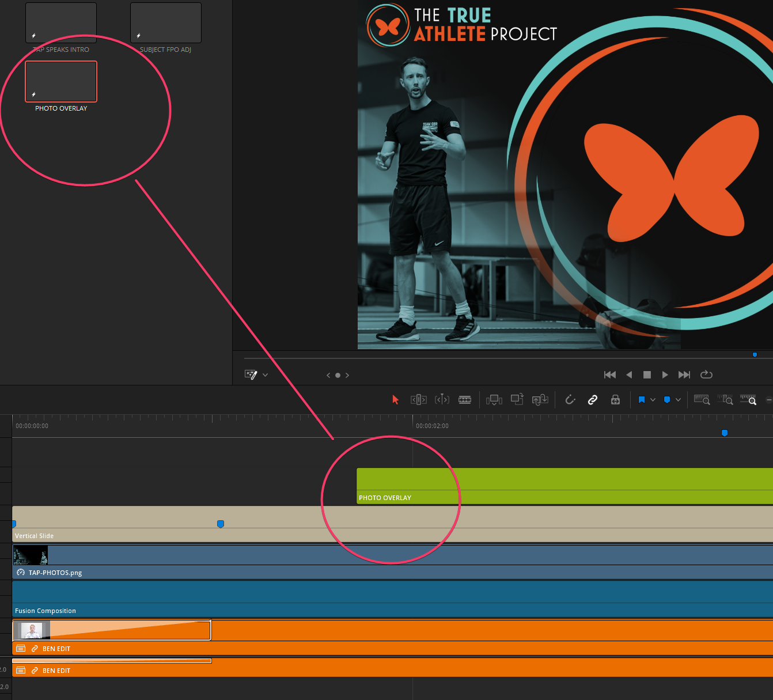The width and height of the screenshot is (773, 700).
Task: Click the 00:00:00:00 timecode on ruler
Action: (x=32, y=426)
